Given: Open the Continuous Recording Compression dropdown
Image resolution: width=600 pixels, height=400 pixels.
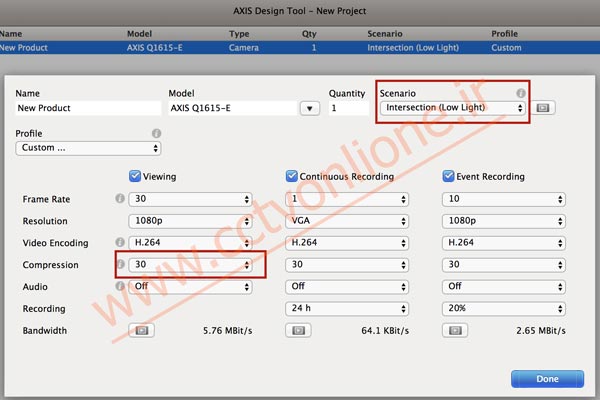Looking at the screenshot, I should pos(347,264).
